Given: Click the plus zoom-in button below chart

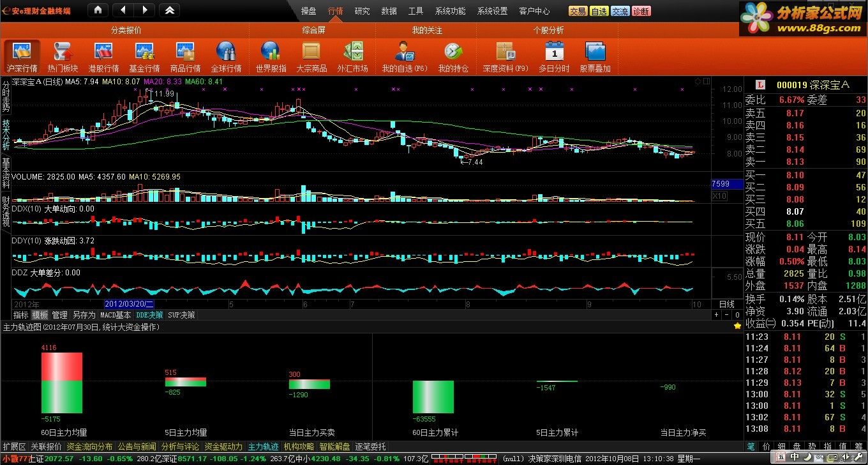Looking at the screenshot, I should (x=717, y=315).
